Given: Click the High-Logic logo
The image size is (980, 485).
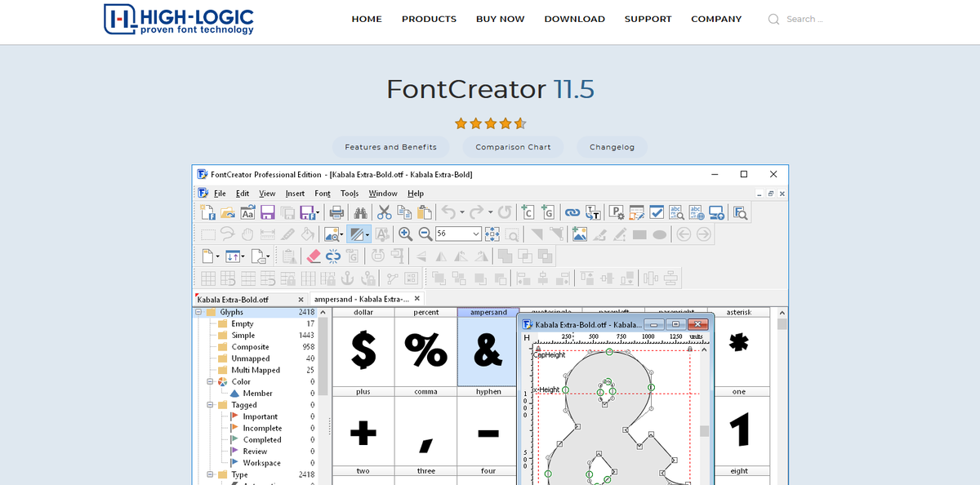Looking at the screenshot, I should [x=179, y=20].
